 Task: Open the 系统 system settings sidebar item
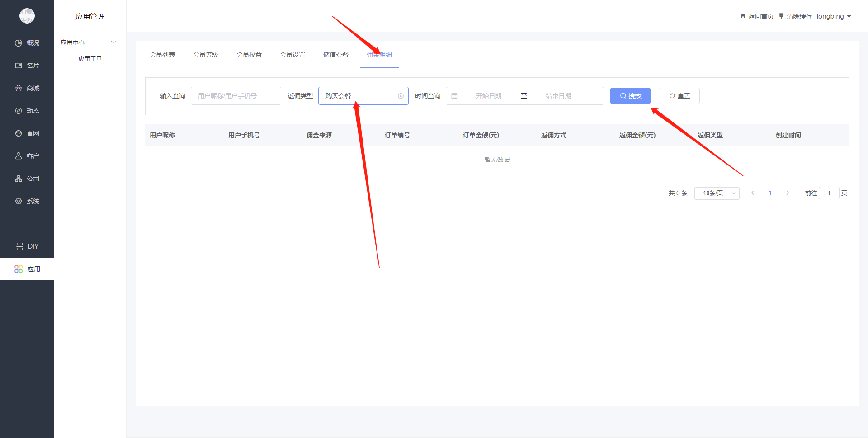coord(27,201)
